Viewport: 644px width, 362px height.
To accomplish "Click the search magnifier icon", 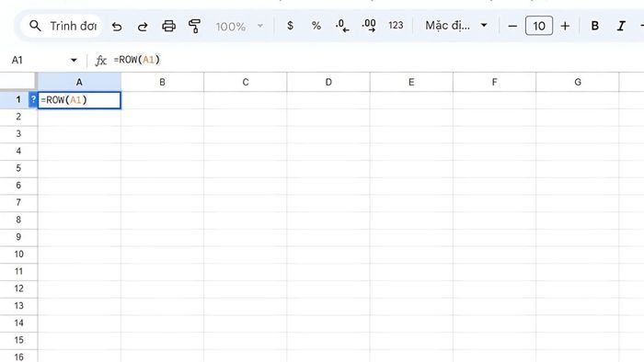I will [35, 26].
